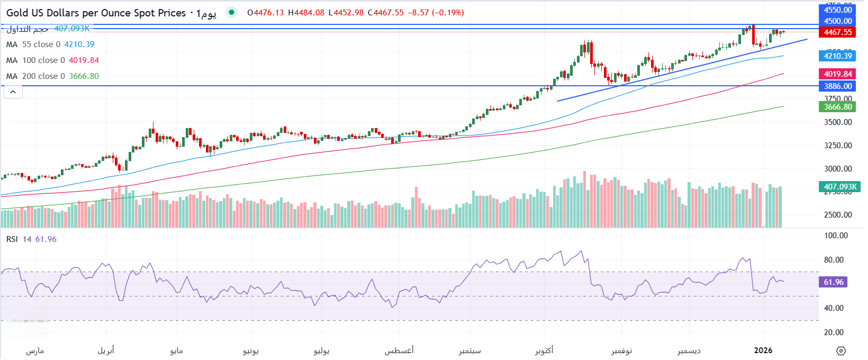Screen dimensions: 868x360
Task: Click the green market status dot icon
Action: coord(231,12)
